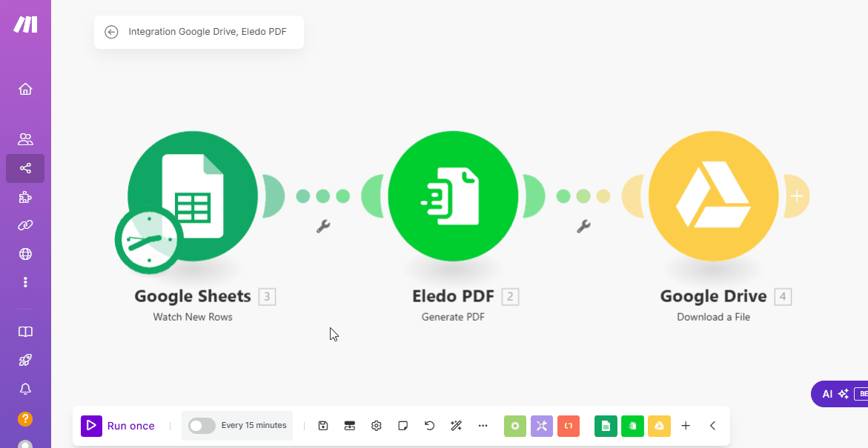Viewport: 868px width, 448px height.
Task: Add a module after Google Drive
Action: pyautogui.click(x=797, y=196)
